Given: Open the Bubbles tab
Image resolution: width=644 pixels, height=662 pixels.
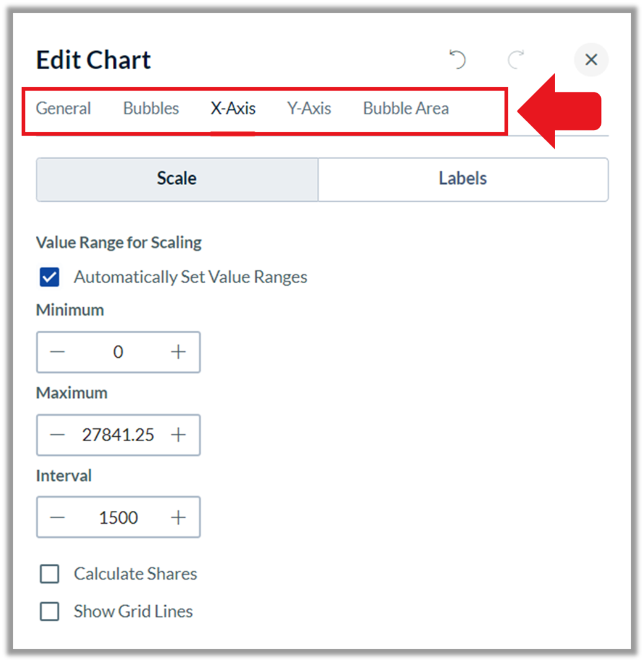Looking at the screenshot, I should click(151, 109).
